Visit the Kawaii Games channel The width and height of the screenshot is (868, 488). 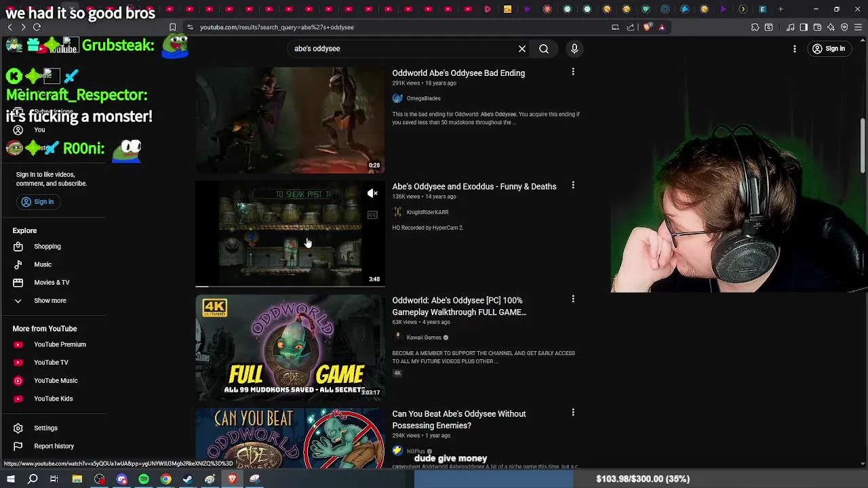pyautogui.click(x=424, y=338)
